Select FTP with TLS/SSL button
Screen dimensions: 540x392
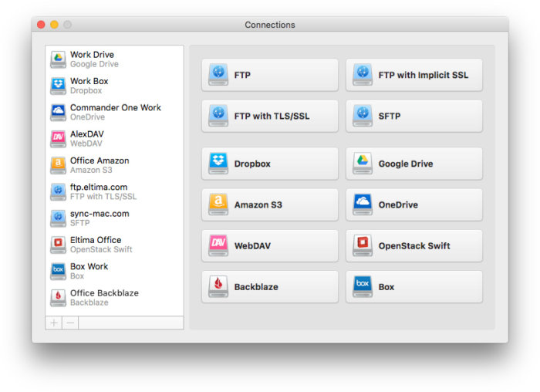point(270,116)
